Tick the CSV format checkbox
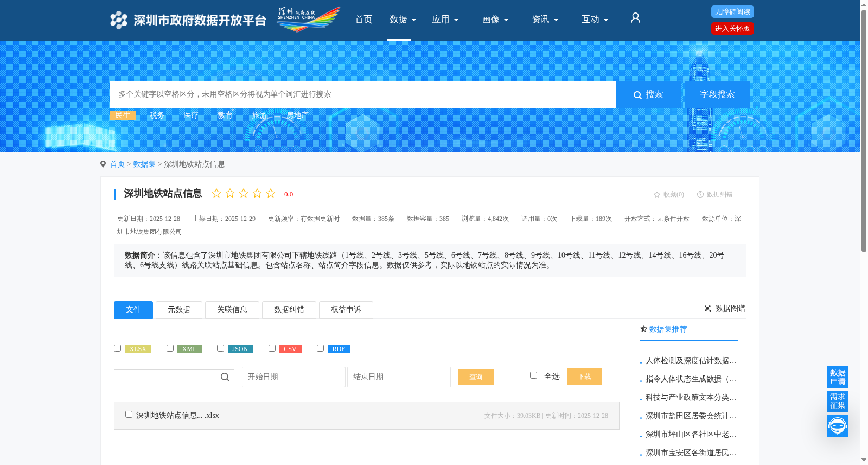868x465 pixels. (x=272, y=348)
